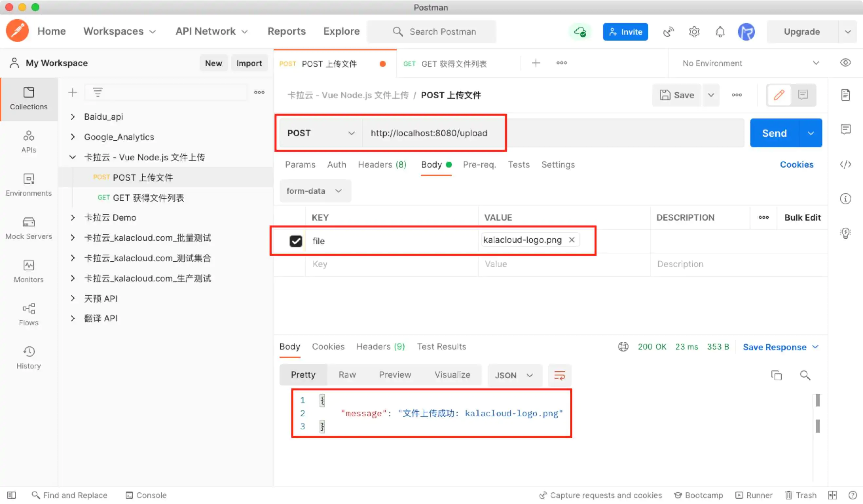
Task: Open the Monitors sidebar section
Action: coord(29,271)
